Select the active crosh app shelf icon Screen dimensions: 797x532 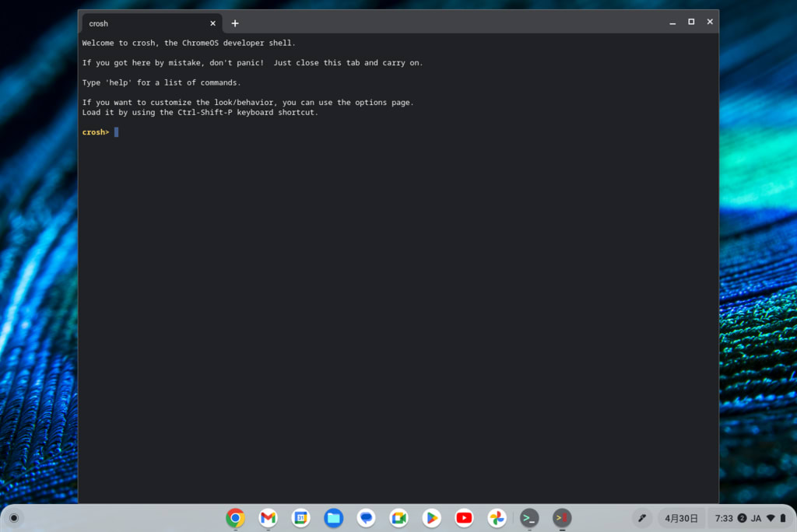(562, 518)
